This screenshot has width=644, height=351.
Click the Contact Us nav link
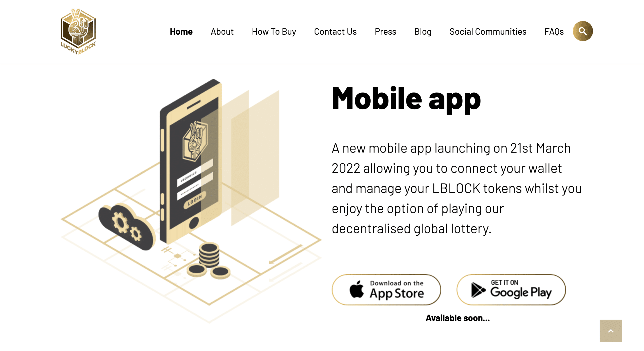click(x=335, y=31)
